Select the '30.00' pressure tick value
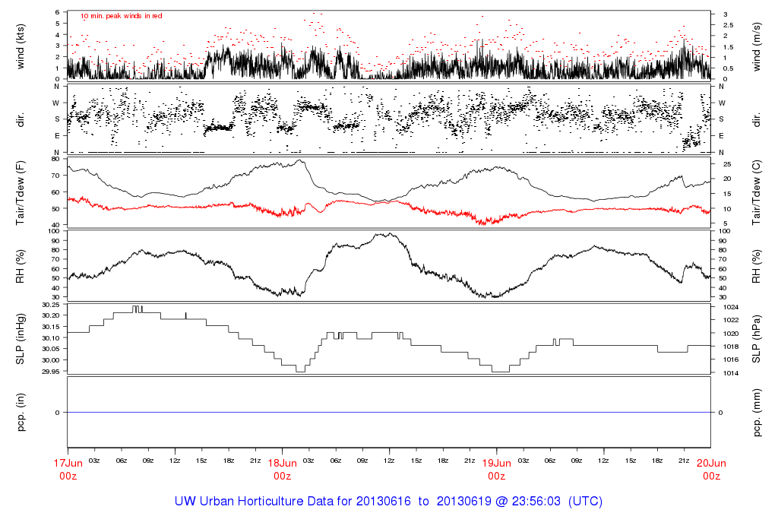The width and height of the screenshot is (778, 532). [x=51, y=360]
